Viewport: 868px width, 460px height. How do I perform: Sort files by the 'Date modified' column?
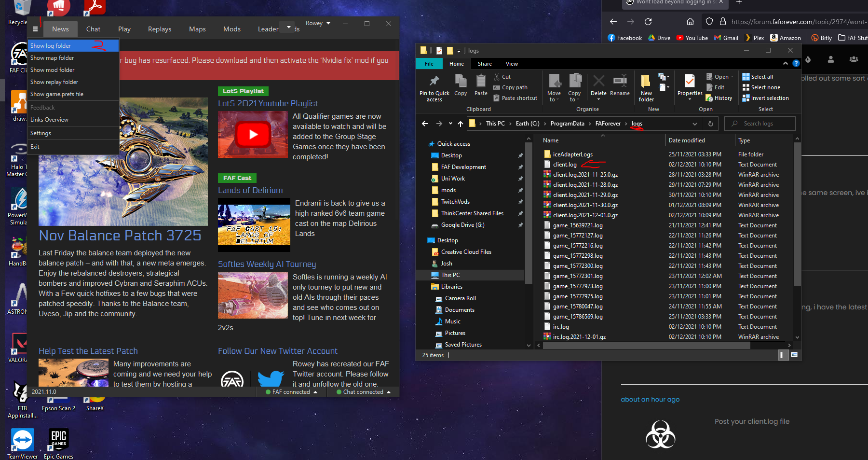point(687,140)
